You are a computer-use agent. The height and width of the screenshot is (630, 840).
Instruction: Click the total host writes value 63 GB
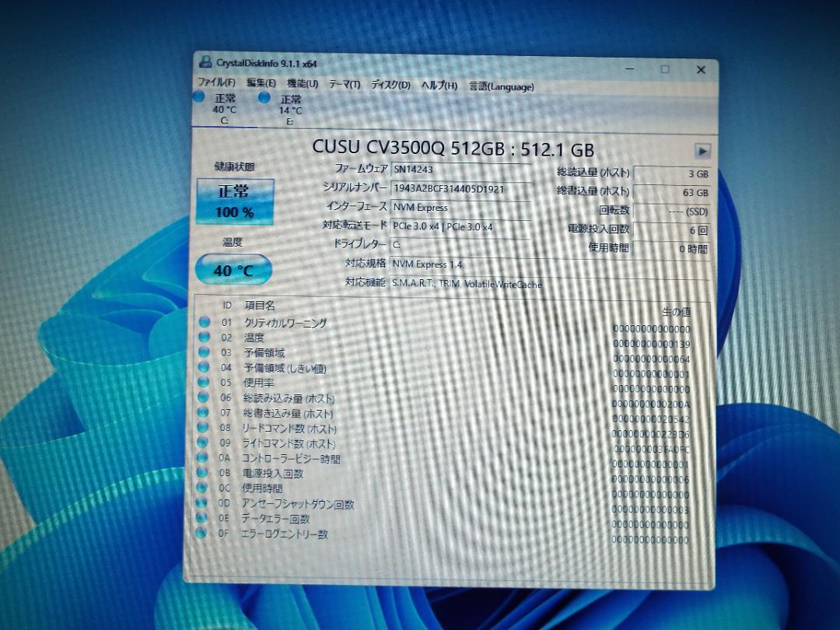(x=672, y=192)
